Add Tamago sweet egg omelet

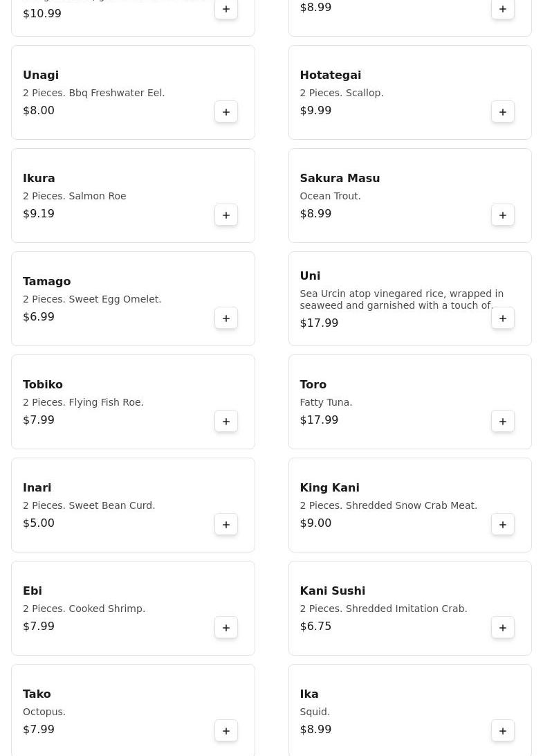pos(226,318)
